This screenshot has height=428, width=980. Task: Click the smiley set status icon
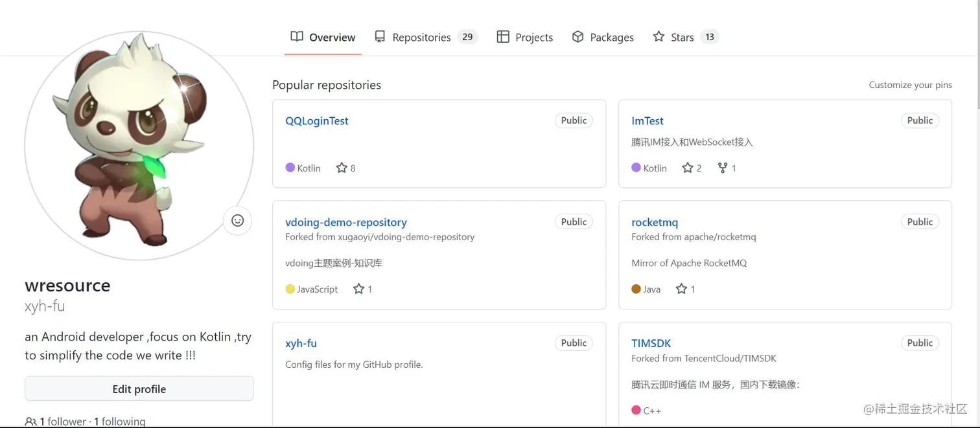point(237,221)
